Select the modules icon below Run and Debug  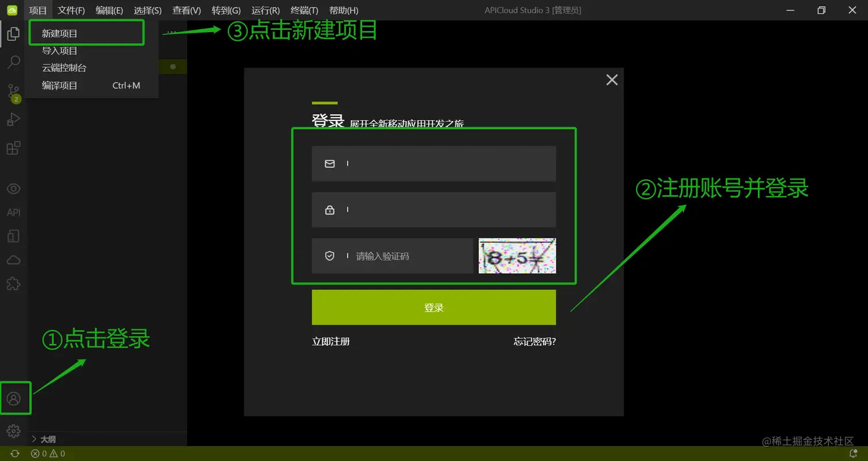tap(13, 148)
